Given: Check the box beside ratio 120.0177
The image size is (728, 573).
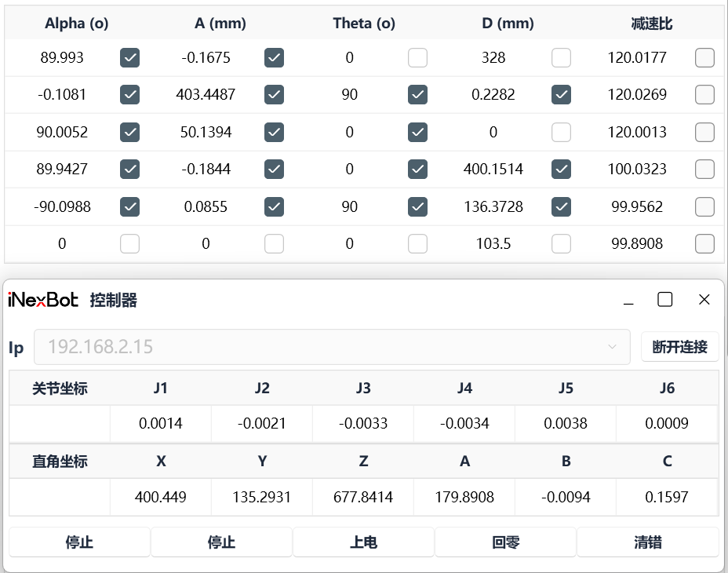Looking at the screenshot, I should point(704,58).
